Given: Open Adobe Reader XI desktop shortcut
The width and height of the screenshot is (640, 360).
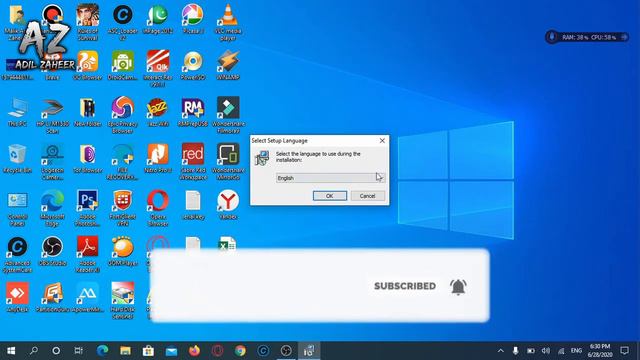Looking at the screenshot, I should tap(87, 255).
